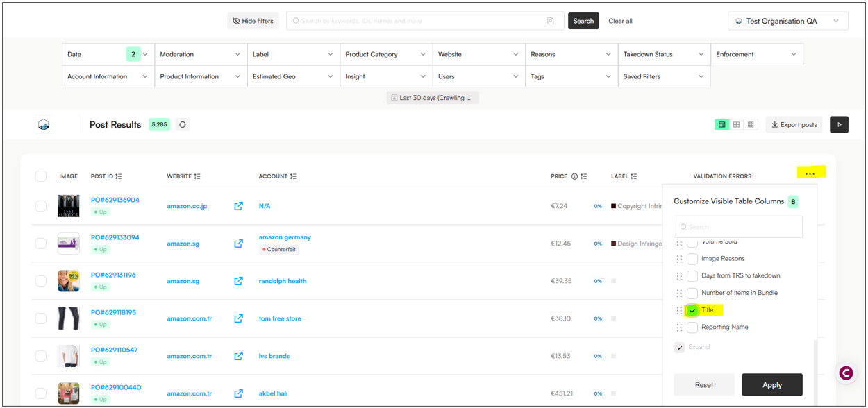Tick the select-all checkbox in table header

click(x=41, y=176)
